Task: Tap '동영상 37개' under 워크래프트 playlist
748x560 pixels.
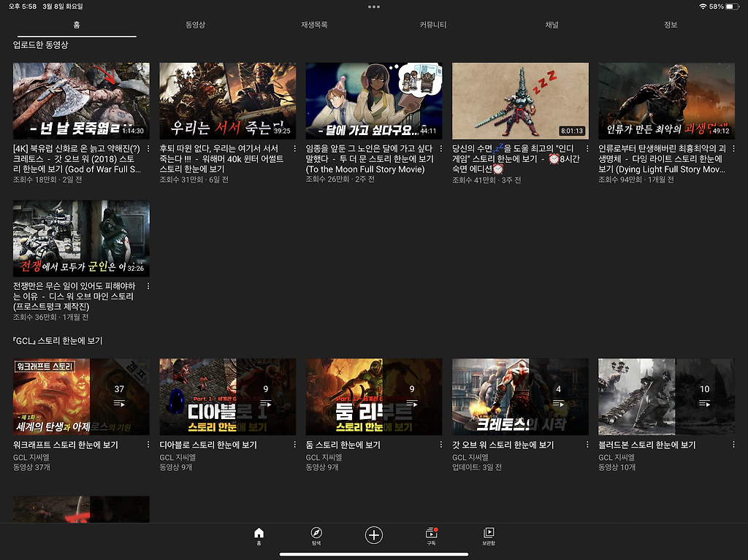Action: pos(31,467)
